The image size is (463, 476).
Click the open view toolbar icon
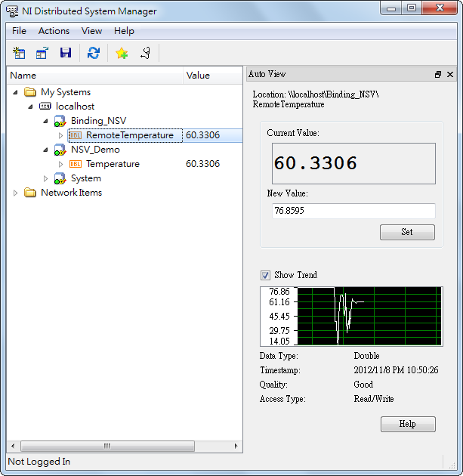pyautogui.click(x=42, y=53)
